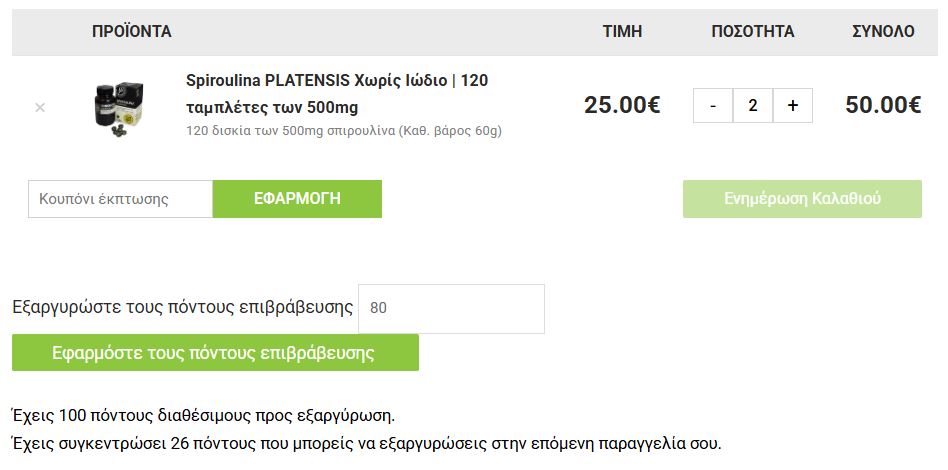Apply points via Εφαρμόστε τους πόντους επιβράβευσης
The image size is (948, 470).
[x=215, y=353]
